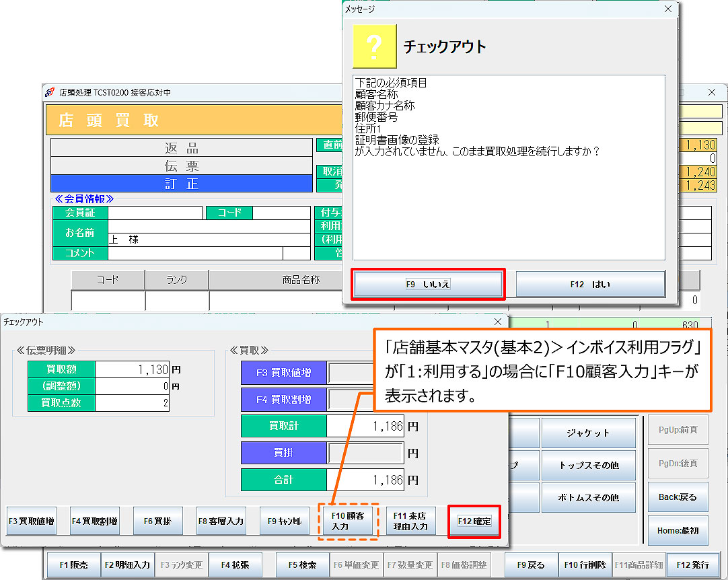Click F1 販売 in function bar
This screenshot has height=580, width=728.
pyautogui.click(x=73, y=565)
